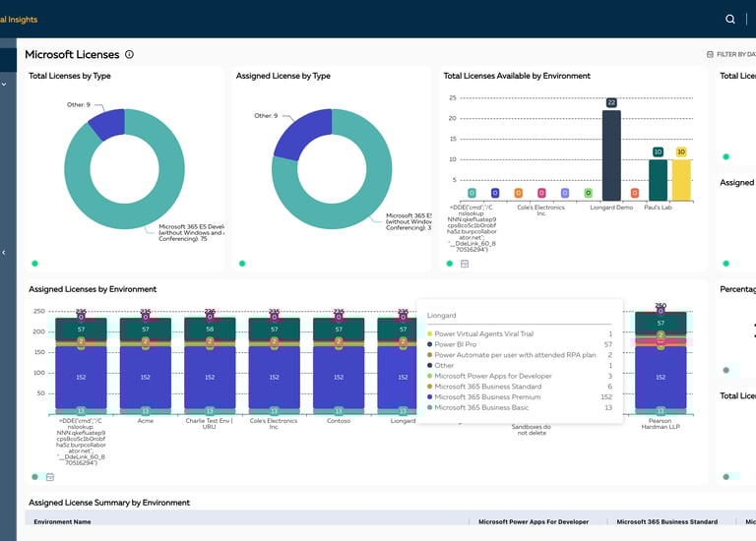Click Microsoft 365 Business Standard column header
756x541 pixels.
(666, 521)
